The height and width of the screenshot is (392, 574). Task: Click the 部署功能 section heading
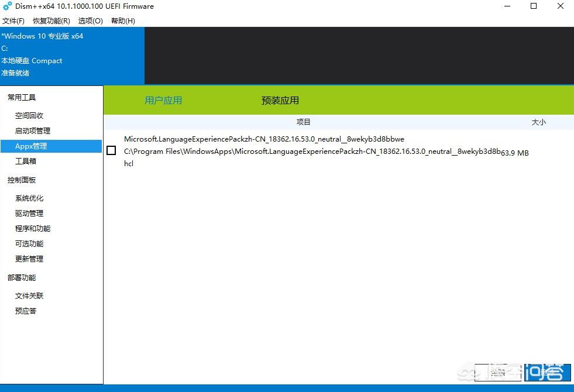22,277
